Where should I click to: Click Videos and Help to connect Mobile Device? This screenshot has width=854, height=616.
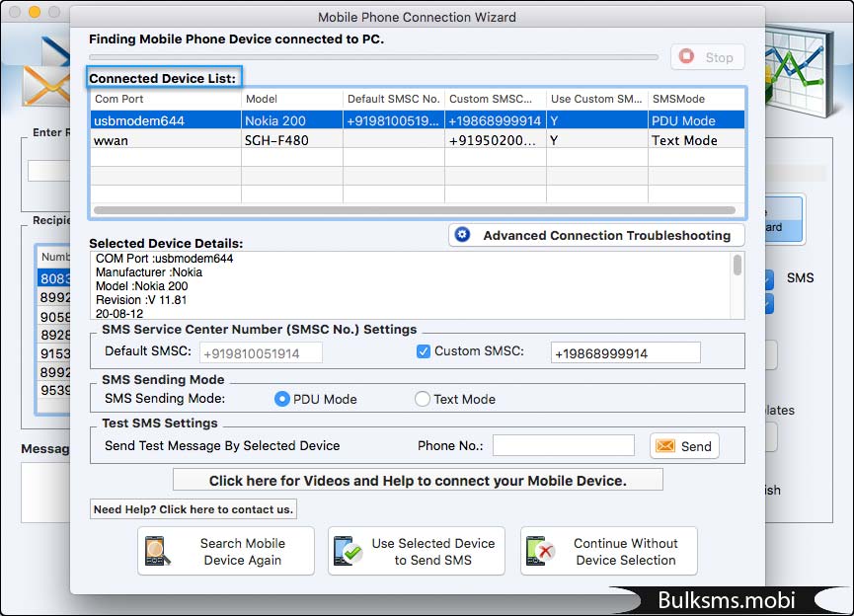tap(418, 481)
